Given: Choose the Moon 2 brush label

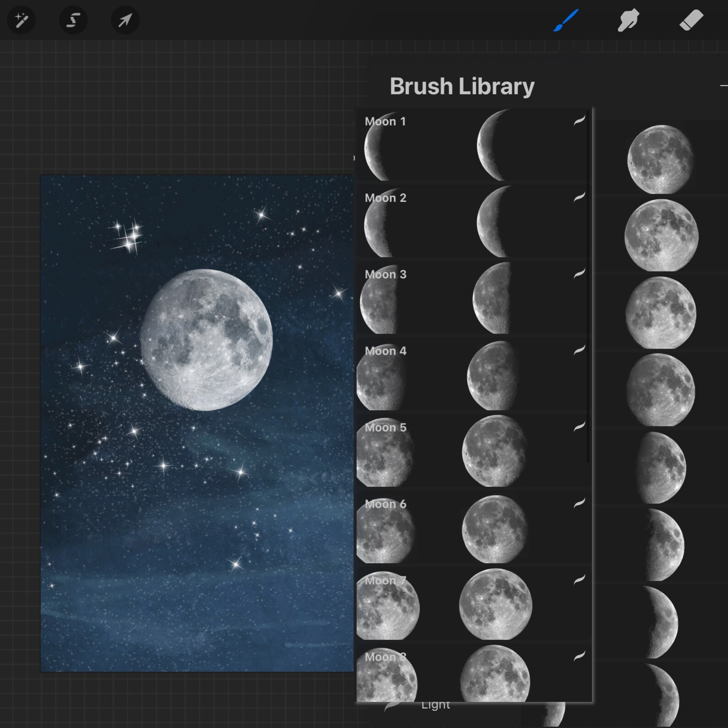Looking at the screenshot, I should point(386,198).
